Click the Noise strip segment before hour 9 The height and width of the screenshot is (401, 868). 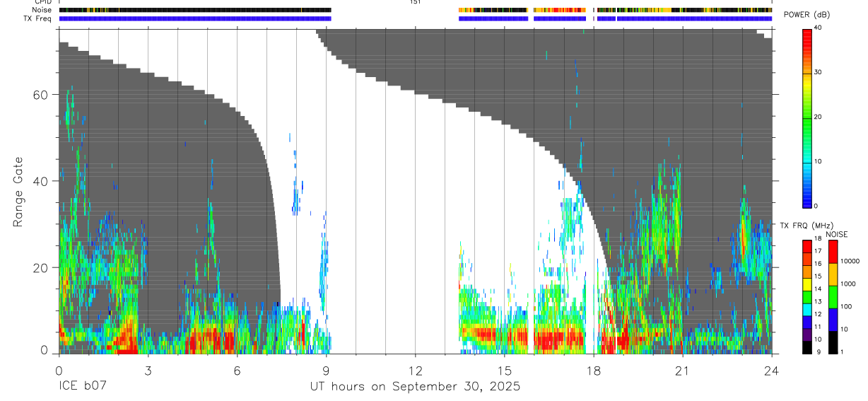(195, 10)
